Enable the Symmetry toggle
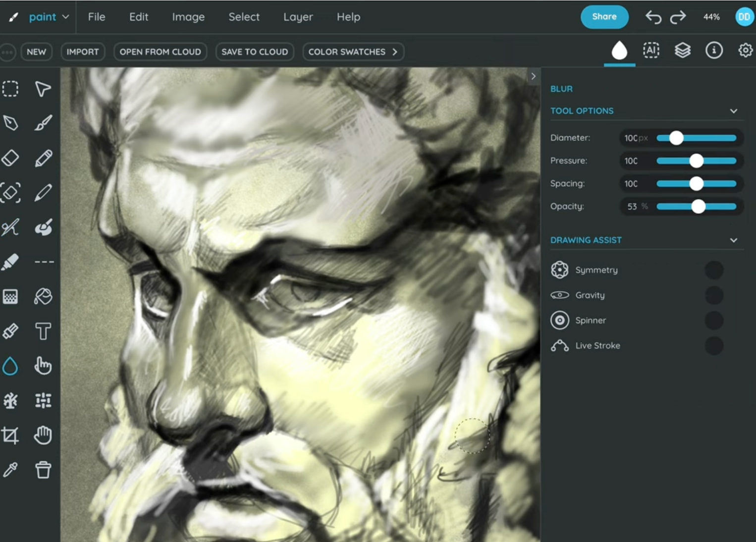 tap(713, 270)
